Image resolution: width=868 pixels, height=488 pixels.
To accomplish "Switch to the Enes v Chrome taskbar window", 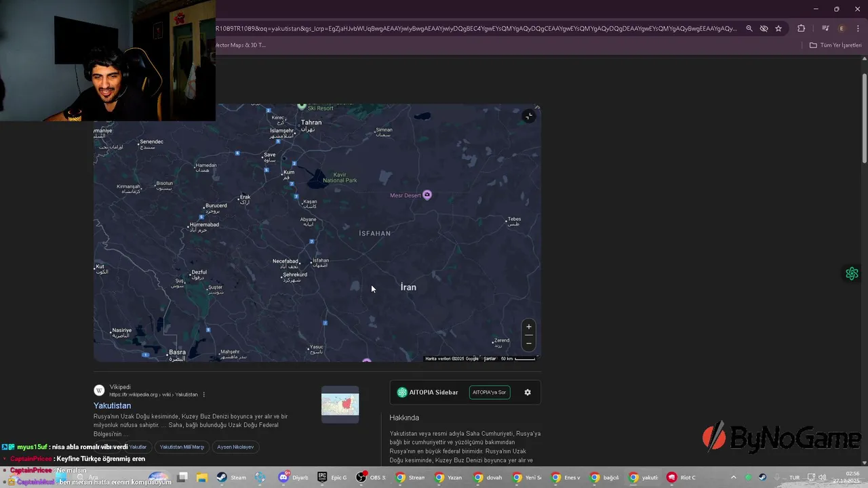I will tap(566, 477).
